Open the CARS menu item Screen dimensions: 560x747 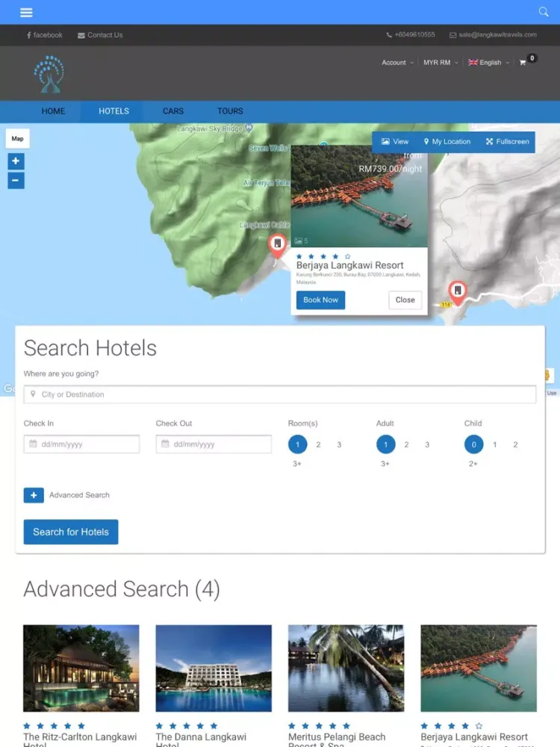tap(173, 111)
